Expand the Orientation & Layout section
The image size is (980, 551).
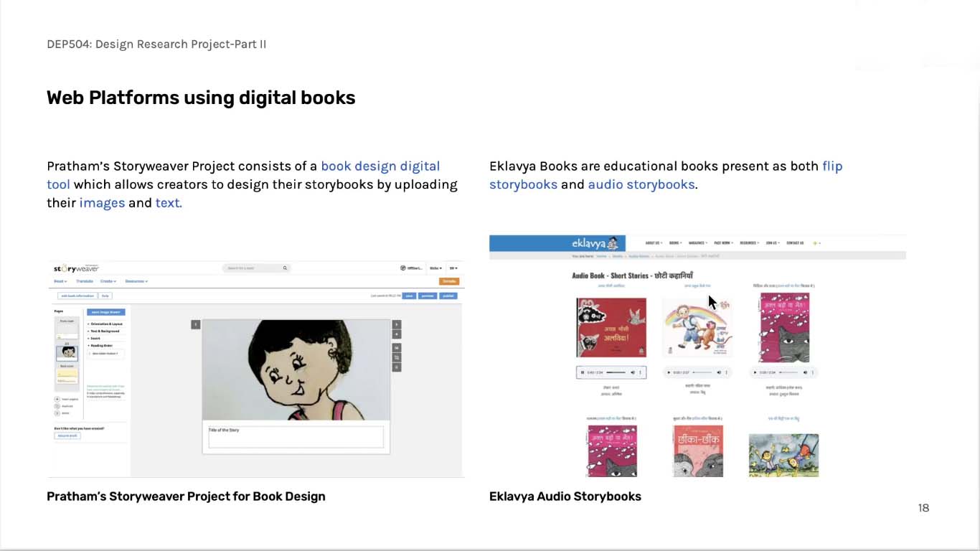click(105, 324)
